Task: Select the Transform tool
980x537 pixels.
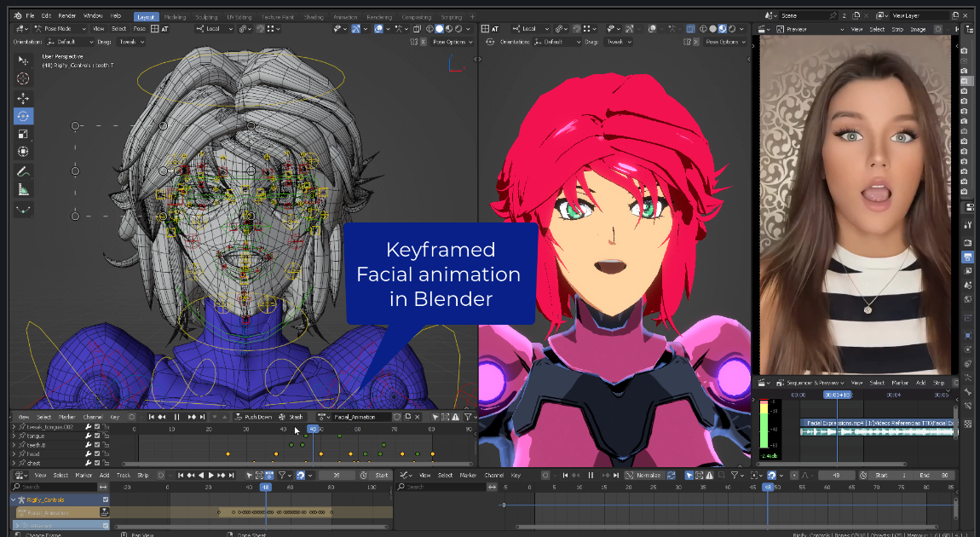Action: (23, 152)
